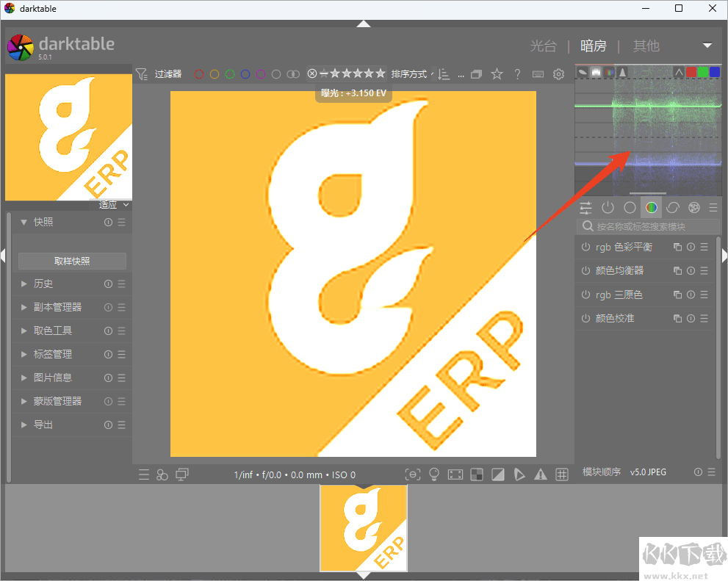The height and width of the screenshot is (581, 728).
Task: Toggle the raw overexposure warning triangle icon
Action: 541,474
